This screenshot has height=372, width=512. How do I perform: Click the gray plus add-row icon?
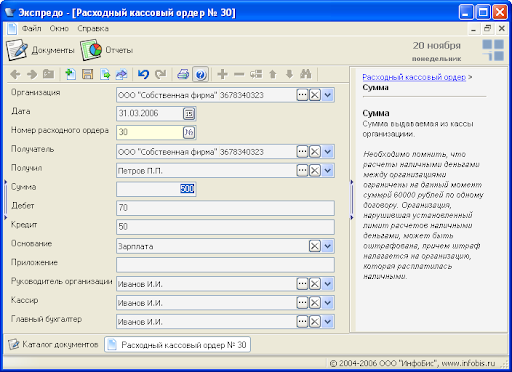[x=222, y=74]
